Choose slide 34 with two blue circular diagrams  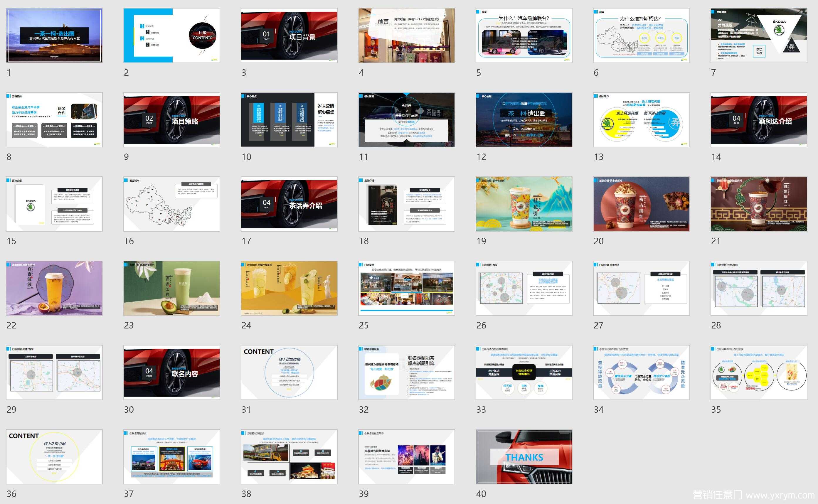click(x=641, y=373)
